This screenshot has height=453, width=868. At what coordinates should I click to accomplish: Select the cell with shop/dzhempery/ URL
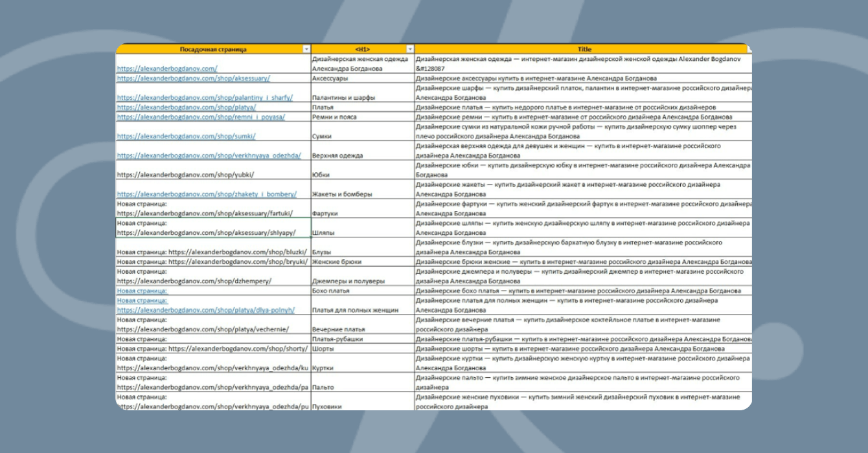click(213, 276)
